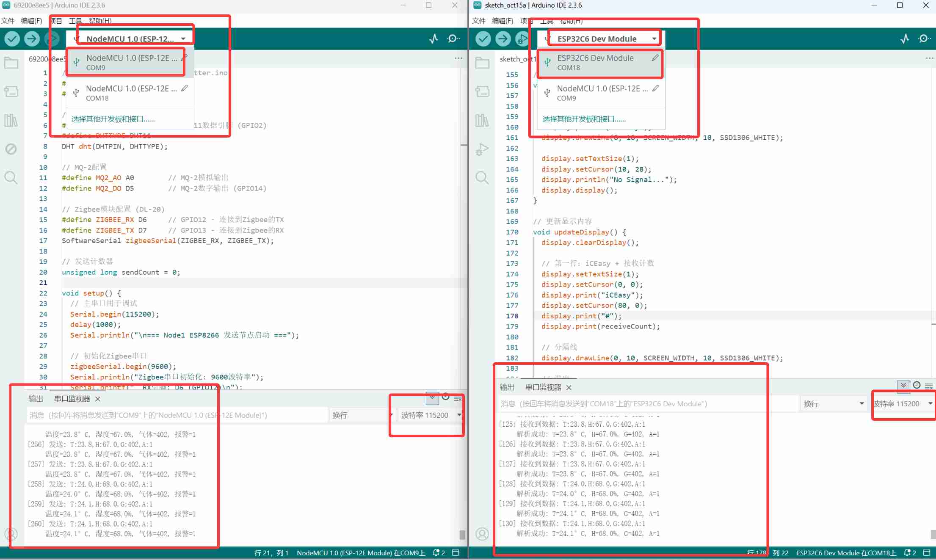Switch to 输出 tab in left panel
The height and width of the screenshot is (560, 936).
click(x=36, y=399)
